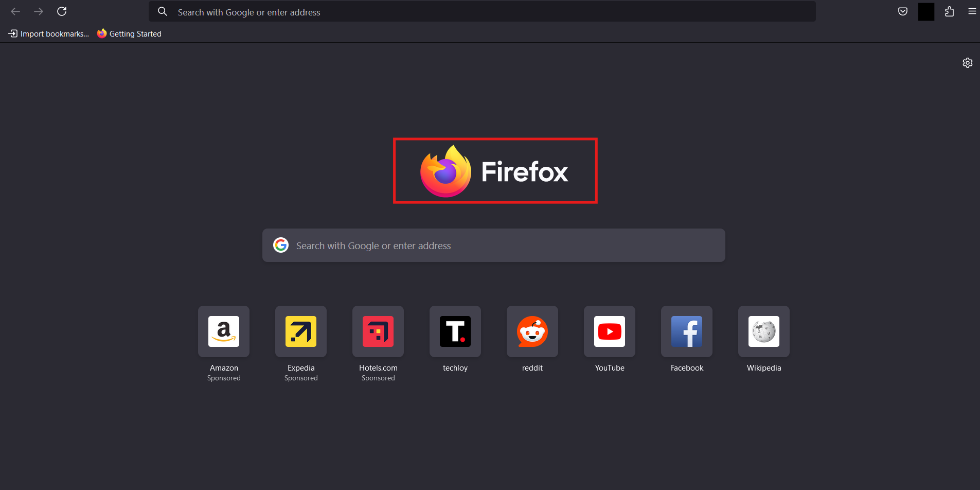Open the YouTube shortcut tile
Viewport: 980px width, 490px height.
coord(609,331)
